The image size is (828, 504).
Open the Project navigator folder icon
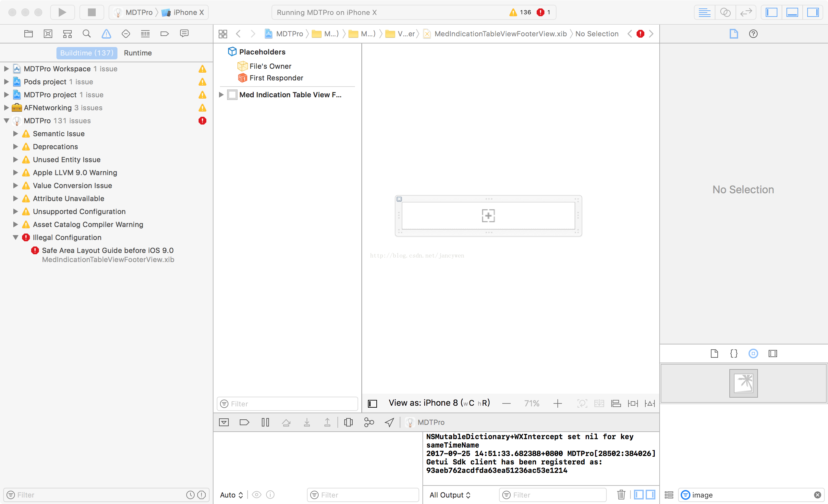click(29, 34)
